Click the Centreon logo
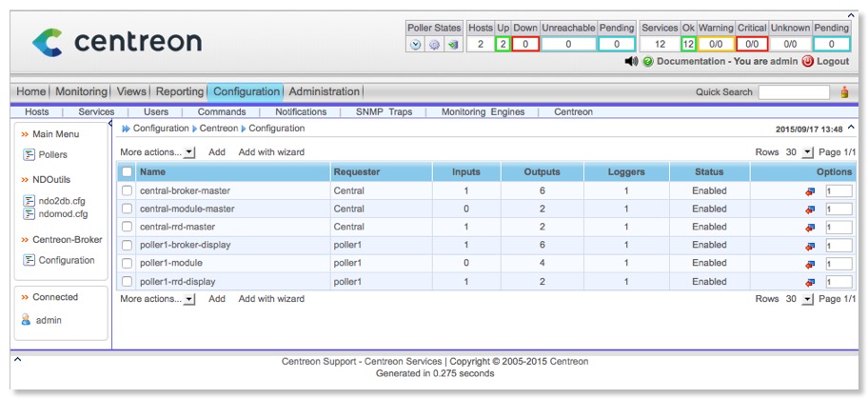868x399 pixels. [117, 43]
